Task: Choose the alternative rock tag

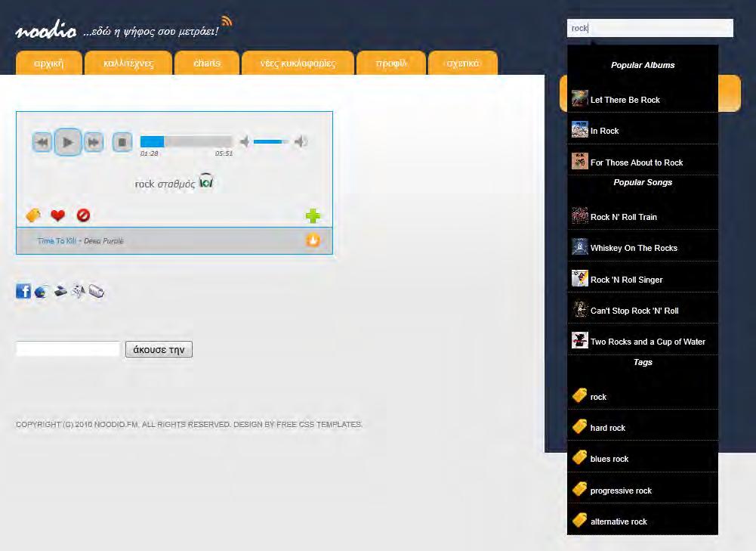Action: (643, 521)
